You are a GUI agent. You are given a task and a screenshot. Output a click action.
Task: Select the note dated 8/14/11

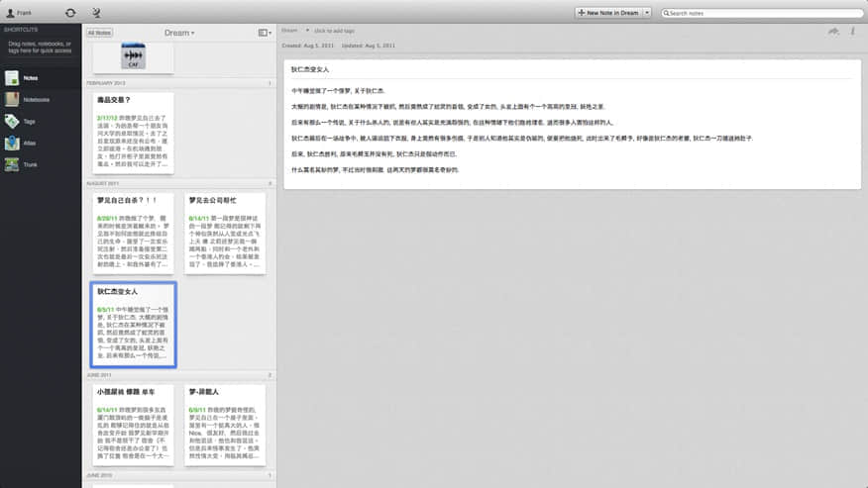point(225,234)
